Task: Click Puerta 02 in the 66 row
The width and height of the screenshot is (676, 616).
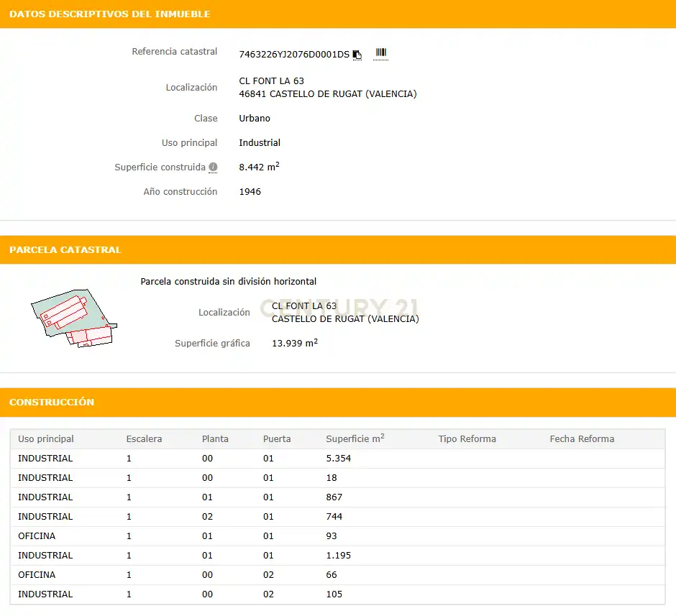Action: (268, 574)
